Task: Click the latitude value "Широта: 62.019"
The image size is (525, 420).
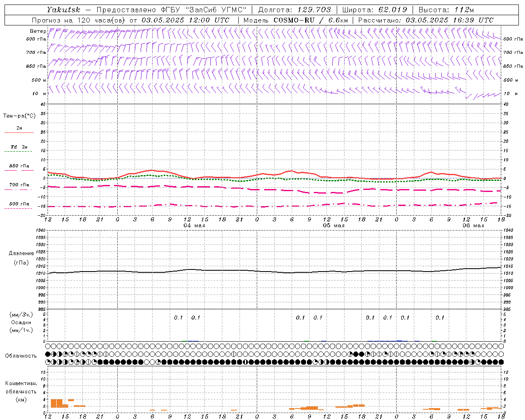Action: coord(374,10)
